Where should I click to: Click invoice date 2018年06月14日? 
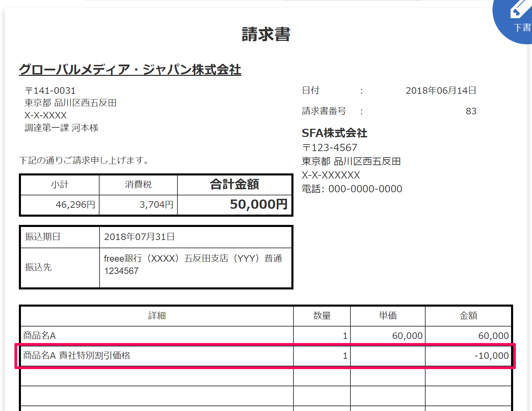click(x=441, y=91)
